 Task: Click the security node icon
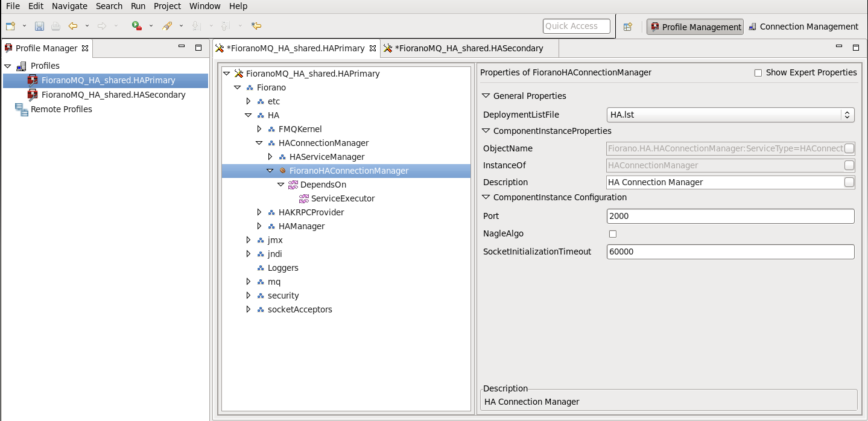click(261, 296)
